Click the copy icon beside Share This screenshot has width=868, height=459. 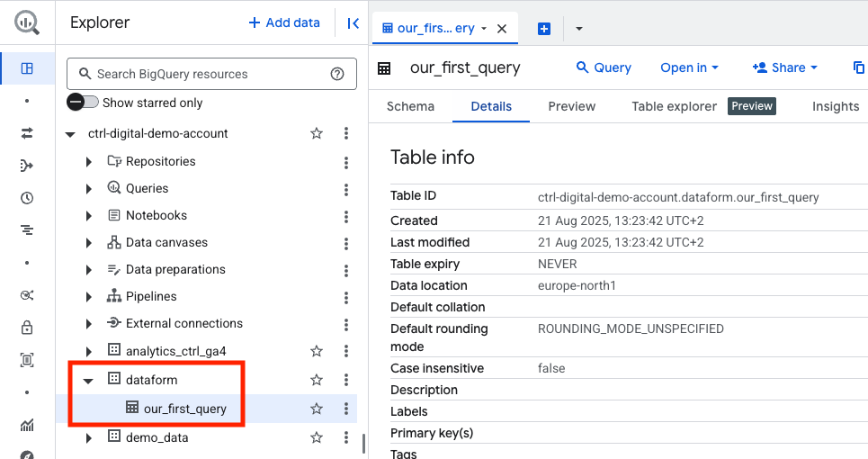pos(859,67)
